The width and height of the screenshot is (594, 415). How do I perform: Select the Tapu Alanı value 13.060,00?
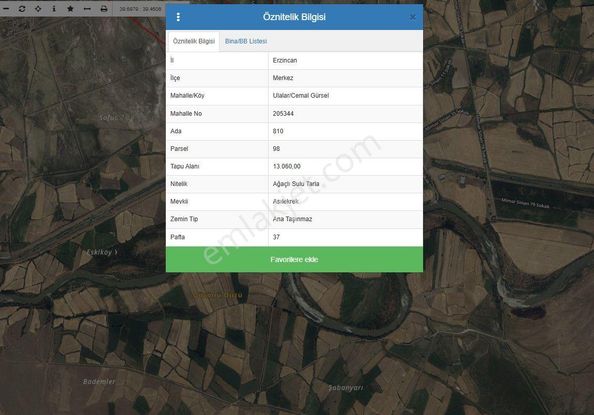coord(287,166)
